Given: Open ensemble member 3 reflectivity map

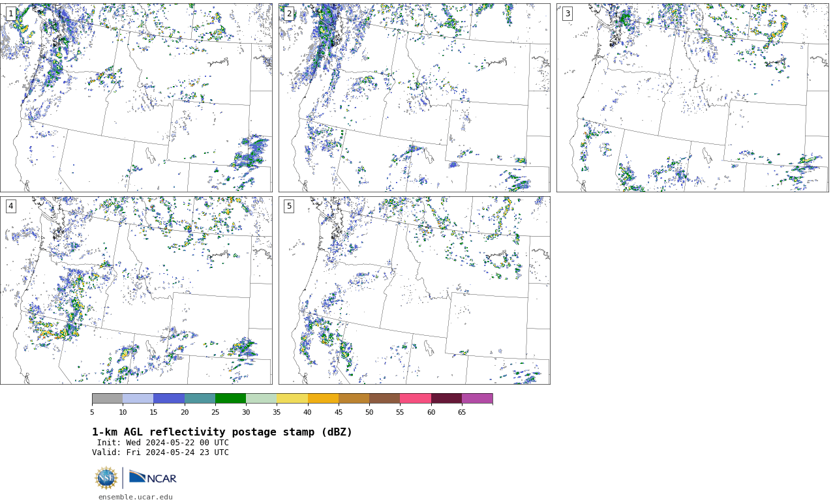Looking at the screenshot, I should (x=692, y=98).
